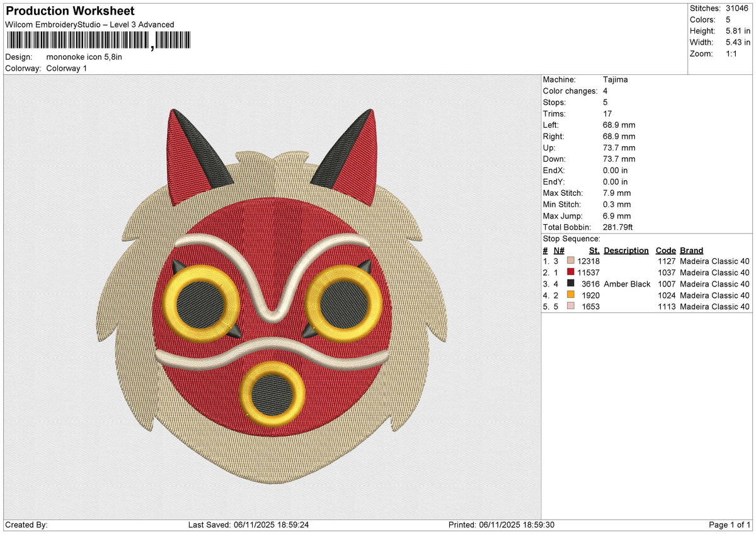The width and height of the screenshot is (756, 534).
Task: Click the color swatch for thread 12318
Action: pyautogui.click(x=571, y=261)
